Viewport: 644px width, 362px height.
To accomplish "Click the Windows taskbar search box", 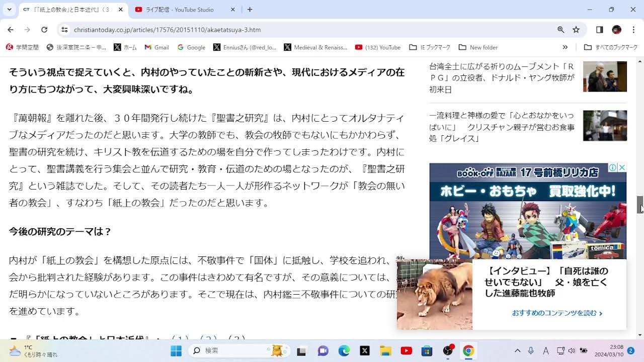I will pyautogui.click(x=239, y=351).
